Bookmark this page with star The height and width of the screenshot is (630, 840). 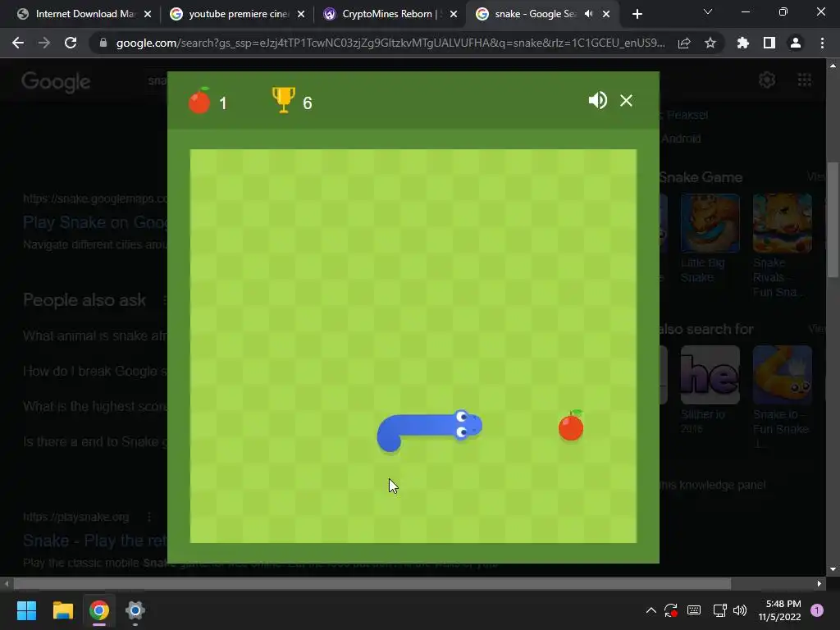710,43
